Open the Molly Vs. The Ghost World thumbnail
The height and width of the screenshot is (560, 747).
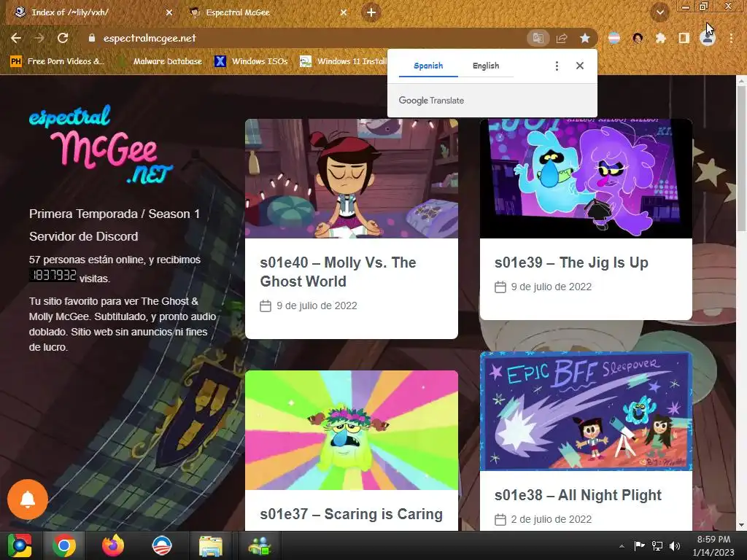352,179
